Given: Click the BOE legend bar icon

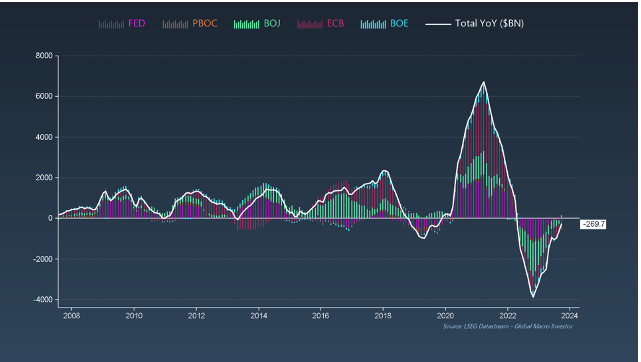Looking at the screenshot, I should [x=373, y=25].
